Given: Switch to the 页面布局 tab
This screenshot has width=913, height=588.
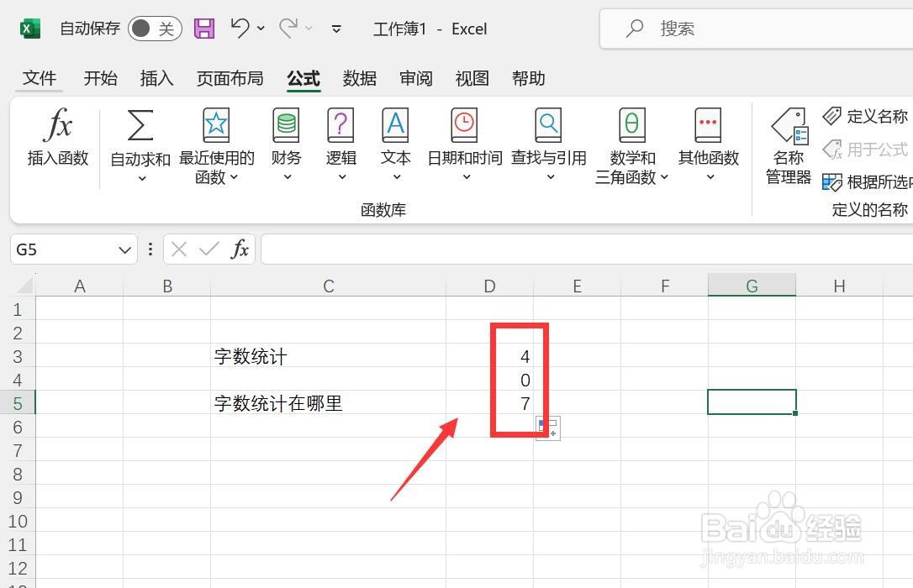Looking at the screenshot, I should pyautogui.click(x=230, y=78).
